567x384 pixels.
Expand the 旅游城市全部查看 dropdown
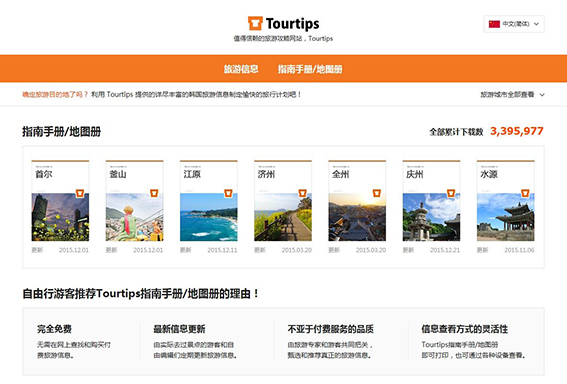tap(512, 95)
